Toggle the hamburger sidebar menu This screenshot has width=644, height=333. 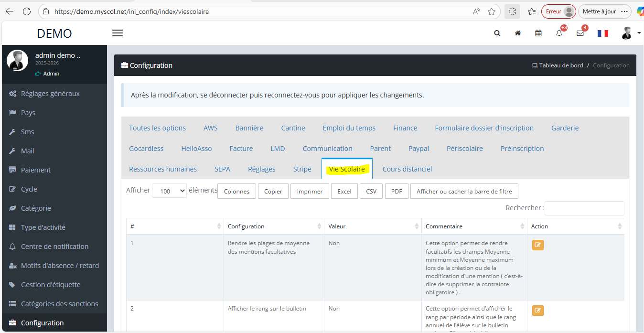pos(118,33)
